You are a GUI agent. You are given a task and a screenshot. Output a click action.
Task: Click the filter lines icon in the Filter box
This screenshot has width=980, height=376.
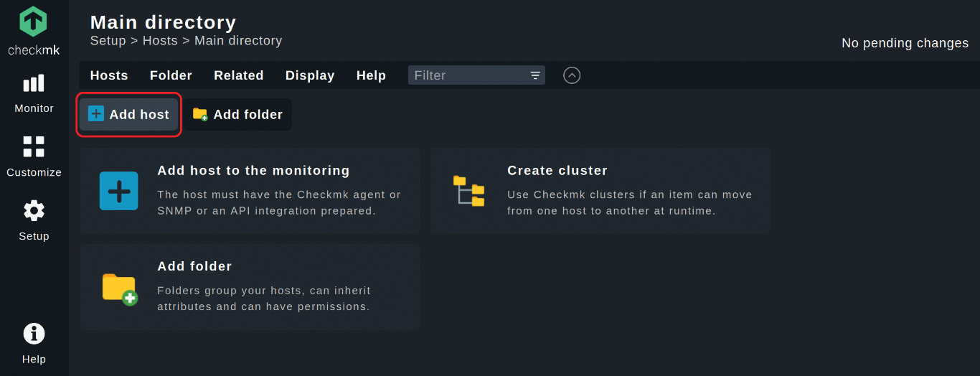(535, 75)
